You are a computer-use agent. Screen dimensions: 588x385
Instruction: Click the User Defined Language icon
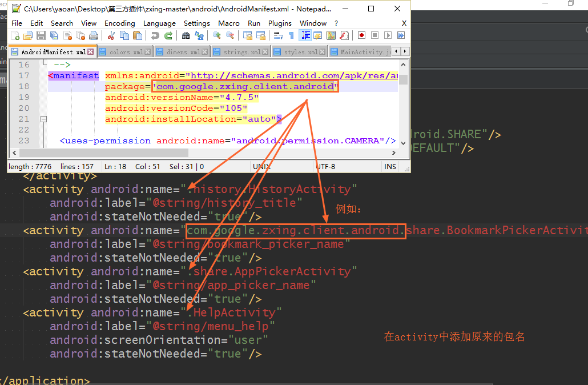click(x=318, y=35)
